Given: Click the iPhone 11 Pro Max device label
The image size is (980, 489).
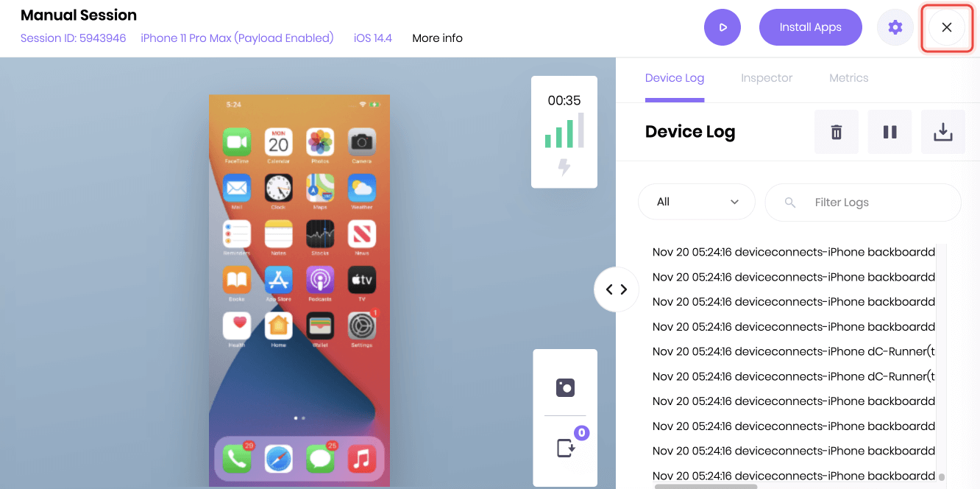Looking at the screenshot, I should click(x=237, y=38).
